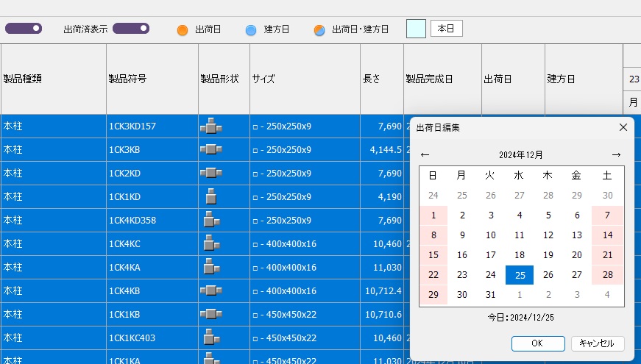Click shape icon in 1CK3KD157 row
Screen dimensions: 641x364
(x=211, y=126)
